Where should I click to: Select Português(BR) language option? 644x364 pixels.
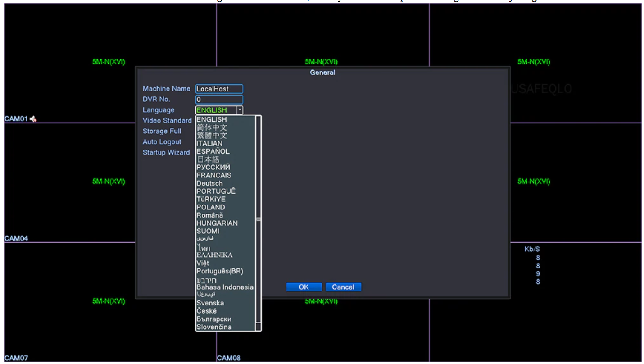point(220,271)
